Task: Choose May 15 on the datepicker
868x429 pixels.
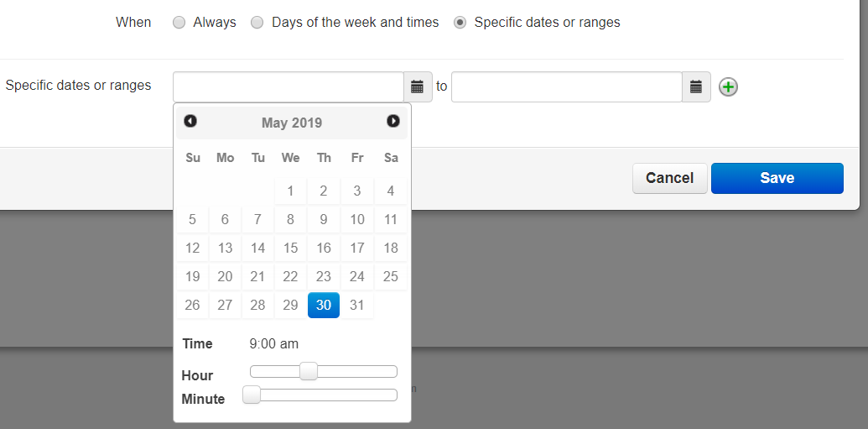Action: click(x=291, y=248)
